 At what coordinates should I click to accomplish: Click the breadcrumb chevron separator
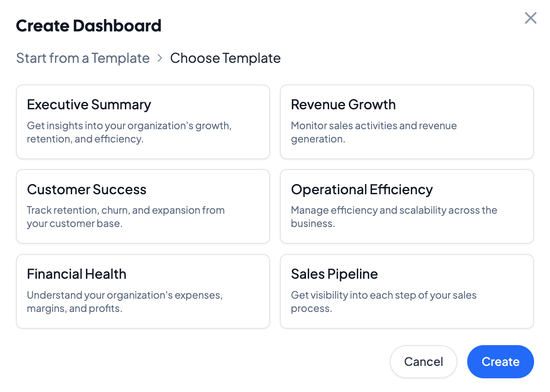[160, 58]
